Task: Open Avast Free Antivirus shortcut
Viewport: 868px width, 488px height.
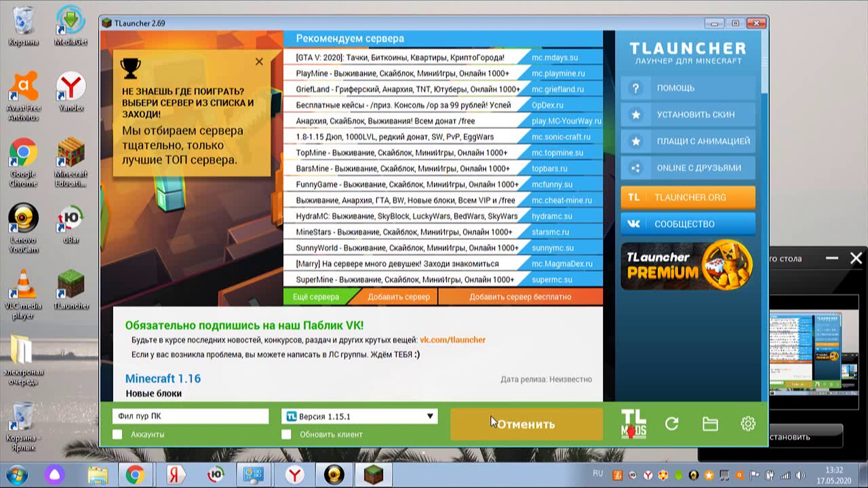Action: [24, 96]
